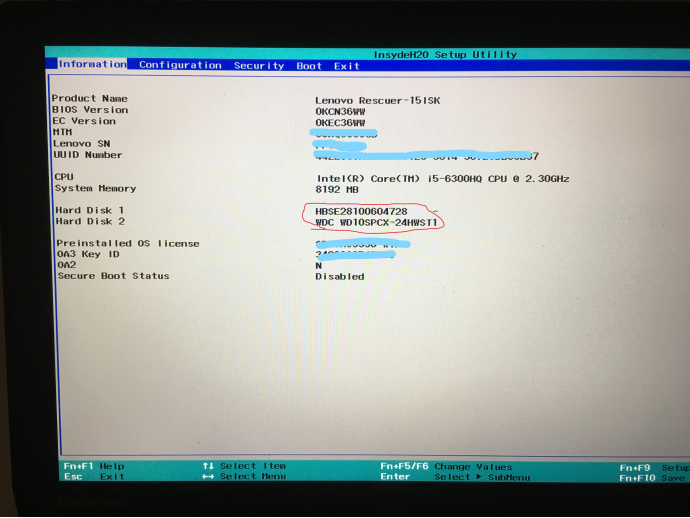
Task: Click the System Memory label
Action: coord(95,188)
